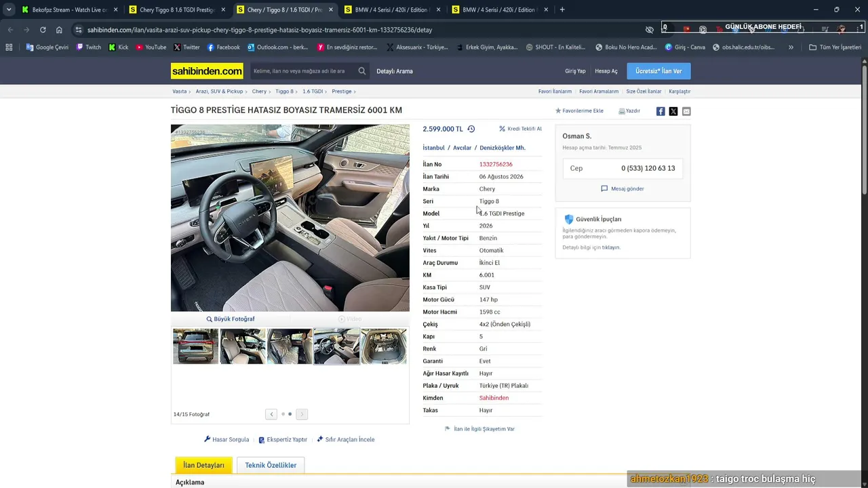Click the previous thumbnails arrow
Viewport: 868px width, 488px height.
(271, 414)
